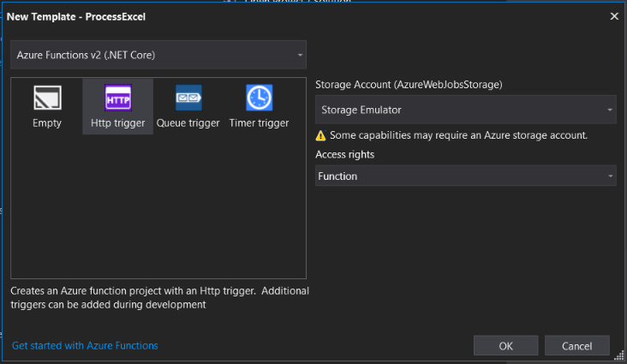Open the Storage Emulator dropdown
The height and width of the screenshot is (364, 627).
[465, 110]
